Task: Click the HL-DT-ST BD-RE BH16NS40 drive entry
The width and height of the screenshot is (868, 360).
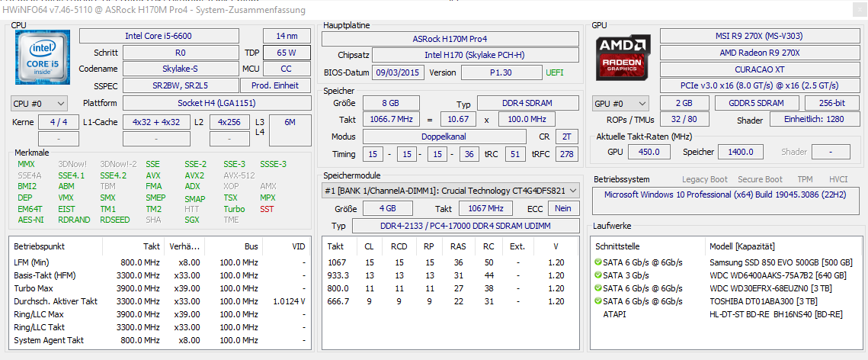Action: (776, 314)
